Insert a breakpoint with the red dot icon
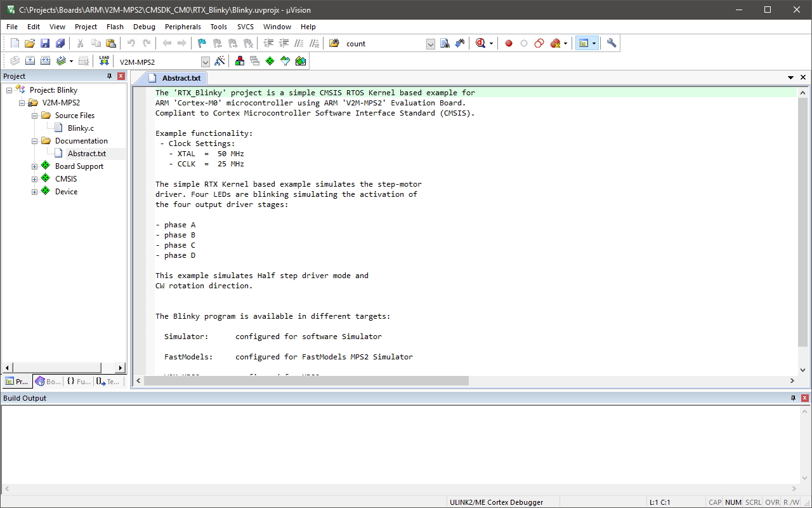The height and width of the screenshot is (508, 812). click(509, 43)
